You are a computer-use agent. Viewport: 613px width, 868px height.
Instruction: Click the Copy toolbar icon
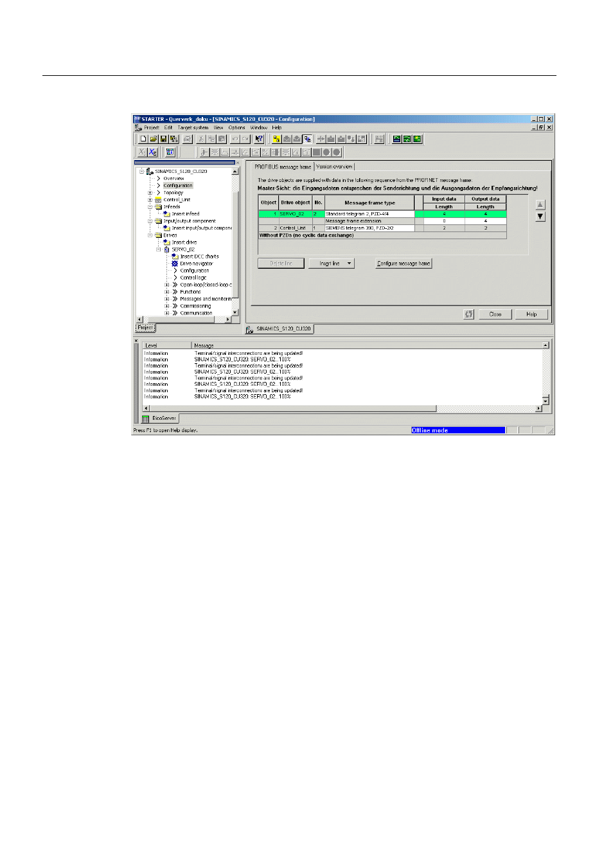click(211, 139)
